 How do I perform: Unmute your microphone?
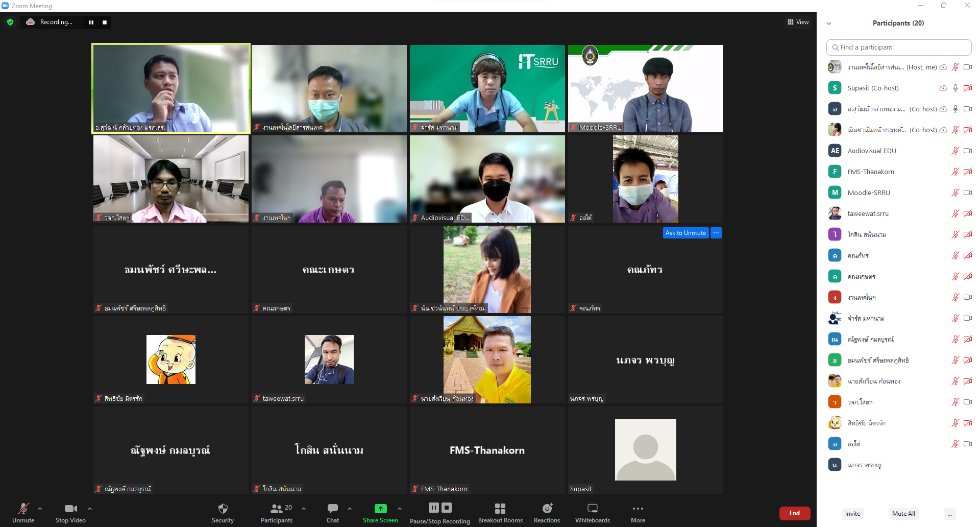coord(23,513)
